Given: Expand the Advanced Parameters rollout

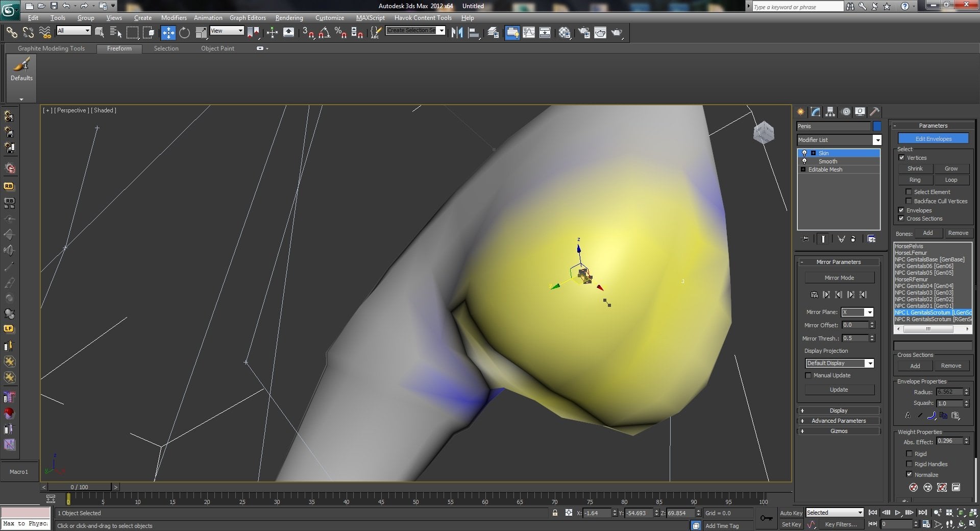Looking at the screenshot, I should tap(839, 421).
